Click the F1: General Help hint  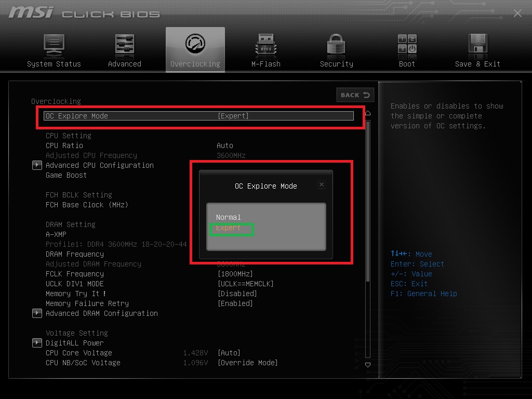pyautogui.click(x=424, y=294)
